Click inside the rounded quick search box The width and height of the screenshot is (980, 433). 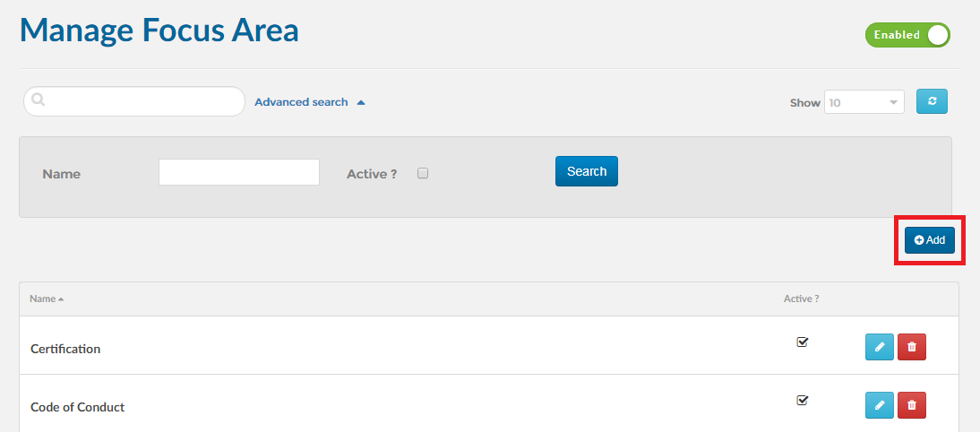(x=133, y=101)
